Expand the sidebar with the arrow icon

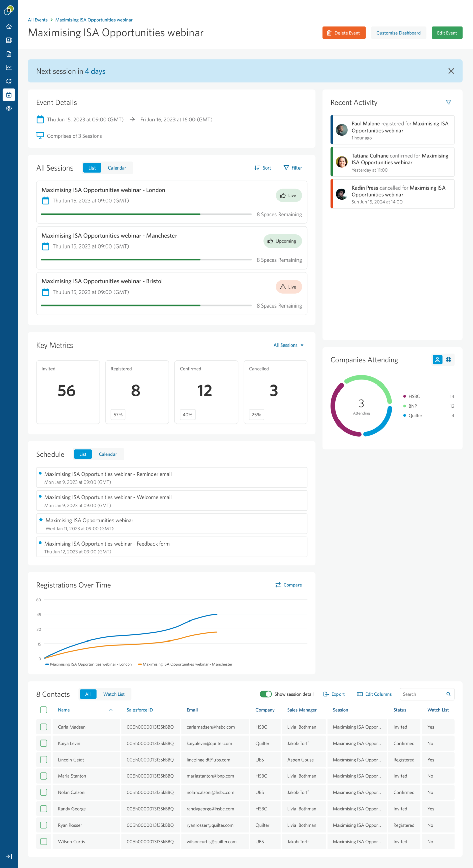coord(9,856)
